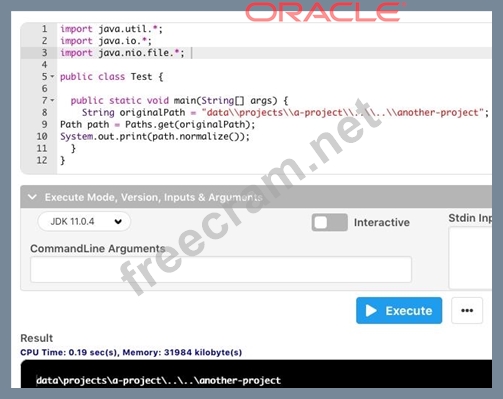Image resolution: width=503 pixels, height=399 pixels.
Task: Click the CommandLine Arguments input field
Action: tap(221, 269)
